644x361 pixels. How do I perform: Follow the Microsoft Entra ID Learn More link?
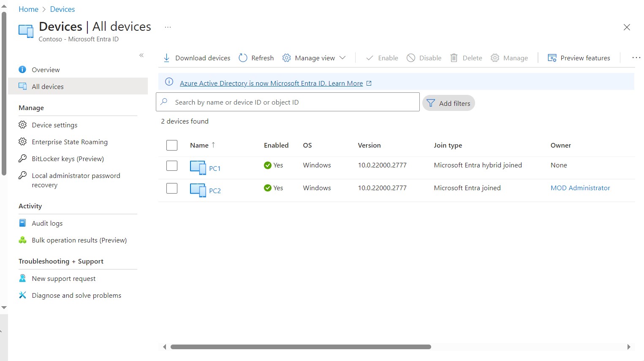tap(271, 83)
